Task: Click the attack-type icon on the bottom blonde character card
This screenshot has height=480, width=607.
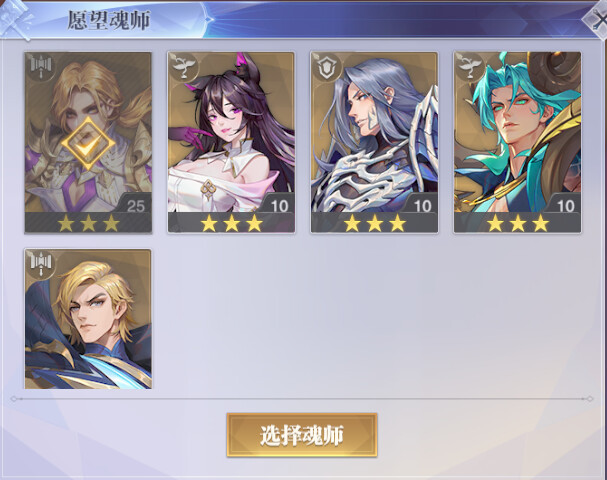Action: [x=41, y=264]
